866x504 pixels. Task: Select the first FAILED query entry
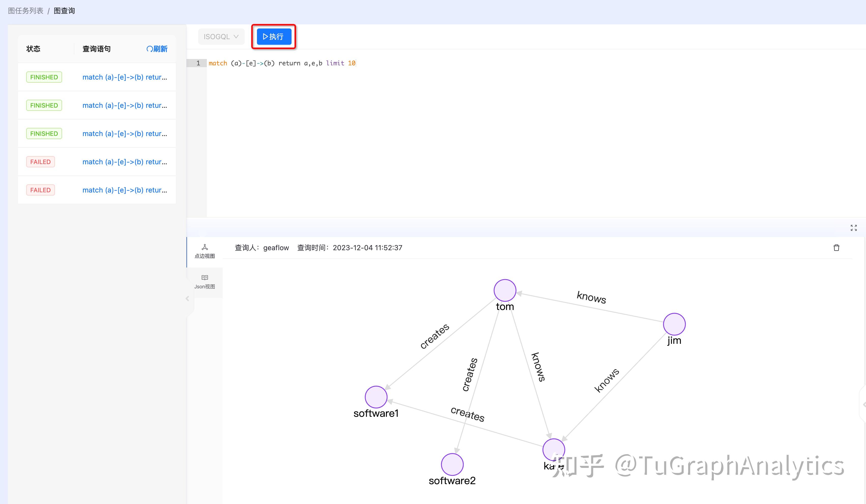[x=125, y=161]
